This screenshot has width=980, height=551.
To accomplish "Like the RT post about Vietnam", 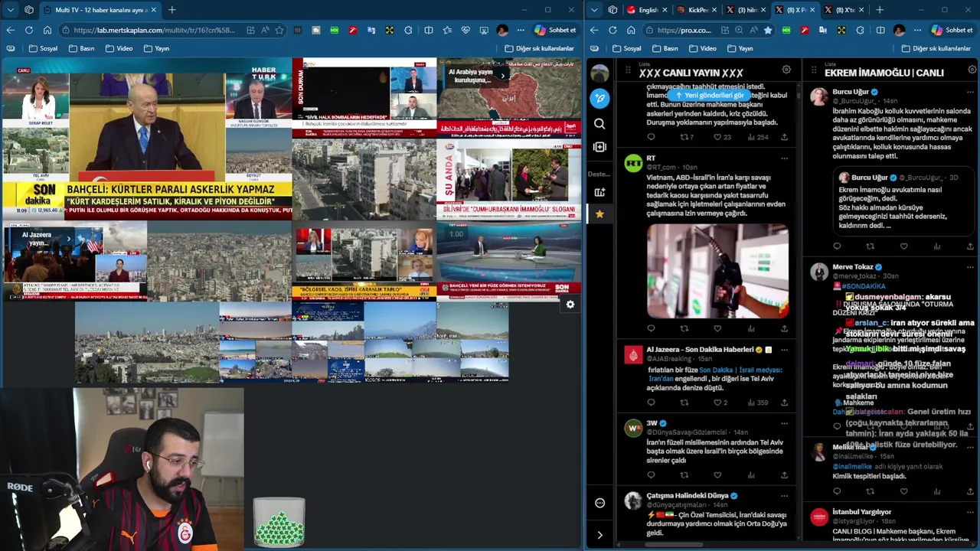I will click(x=717, y=328).
